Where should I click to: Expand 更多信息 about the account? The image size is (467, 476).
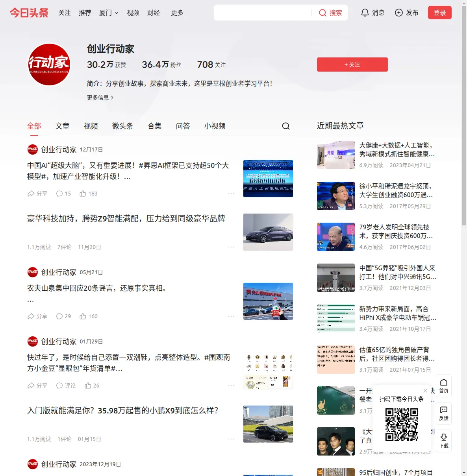pos(100,98)
